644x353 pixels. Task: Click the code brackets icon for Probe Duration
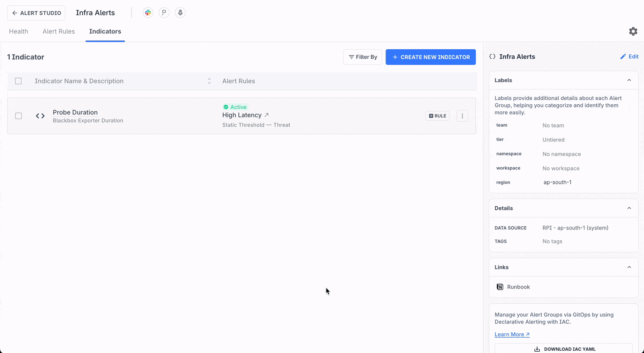point(40,116)
